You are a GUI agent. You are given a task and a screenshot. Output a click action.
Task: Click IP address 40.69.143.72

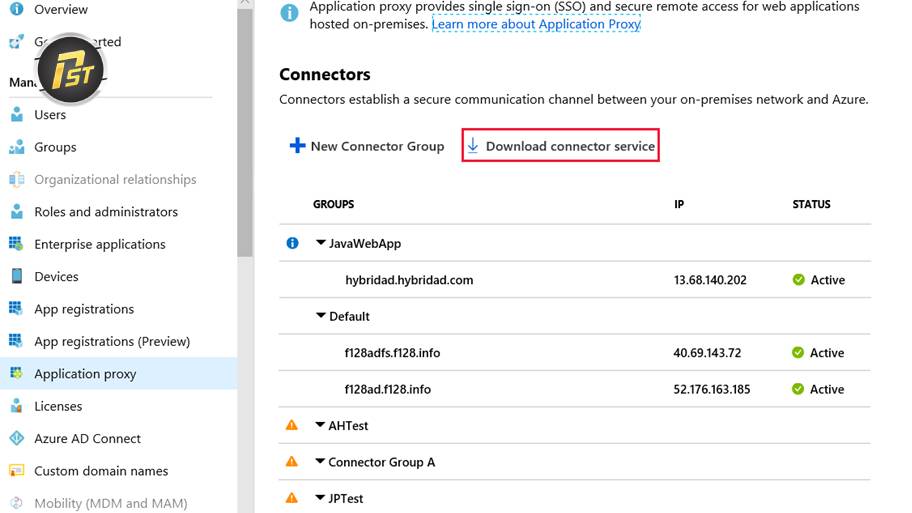(707, 353)
